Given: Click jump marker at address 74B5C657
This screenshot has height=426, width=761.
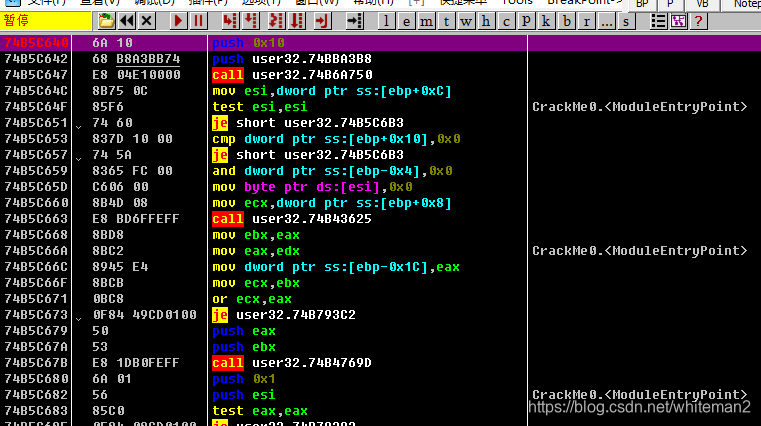Looking at the screenshot, I should click(x=79, y=158).
